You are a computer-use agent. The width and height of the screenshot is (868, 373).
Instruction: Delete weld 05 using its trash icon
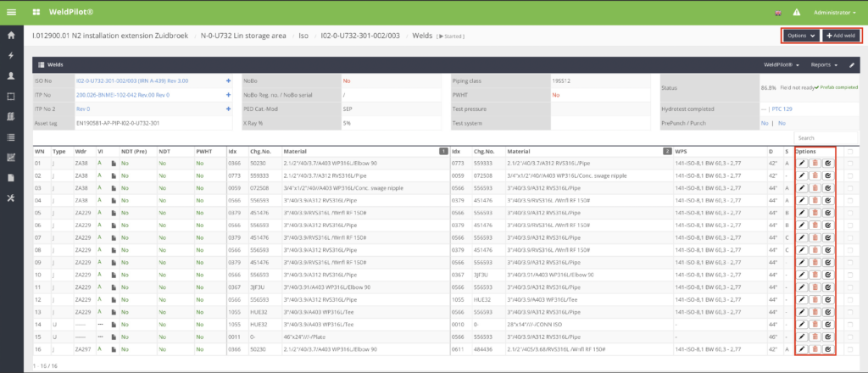coord(815,214)
